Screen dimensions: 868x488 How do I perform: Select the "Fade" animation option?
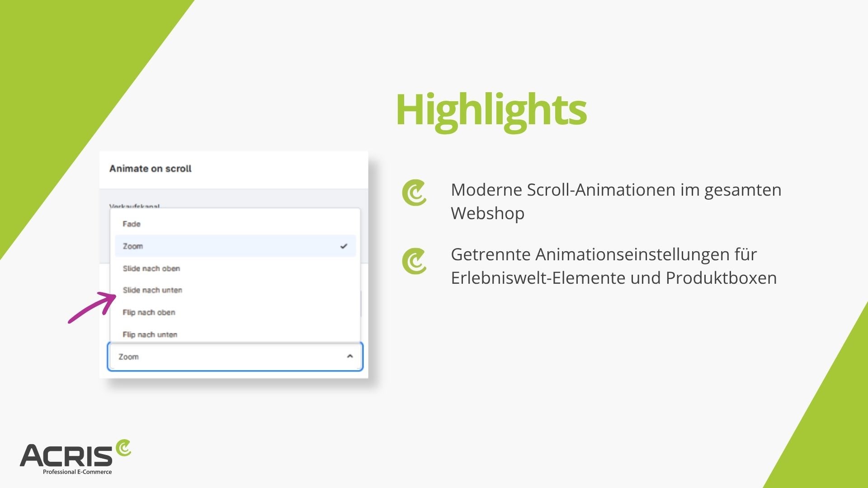pos(132,224)
